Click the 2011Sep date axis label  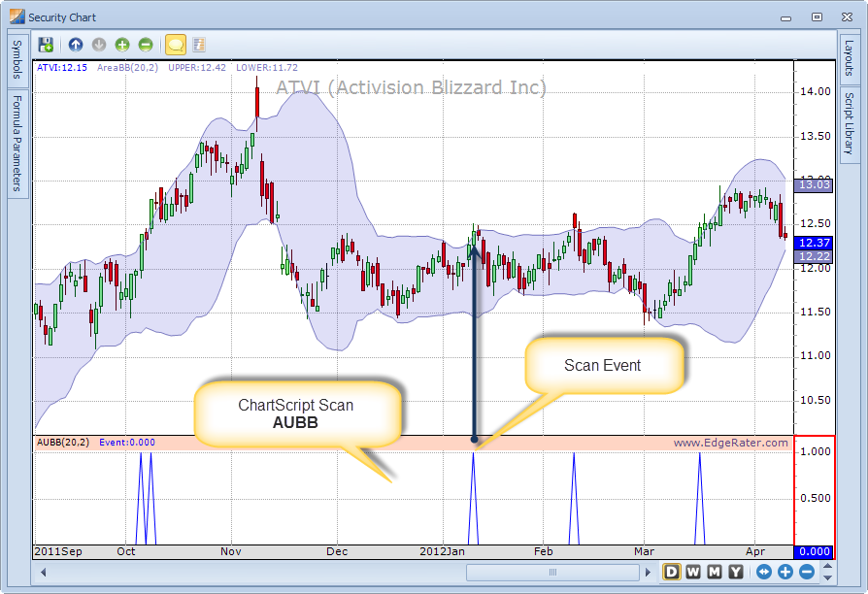[58, 552]
